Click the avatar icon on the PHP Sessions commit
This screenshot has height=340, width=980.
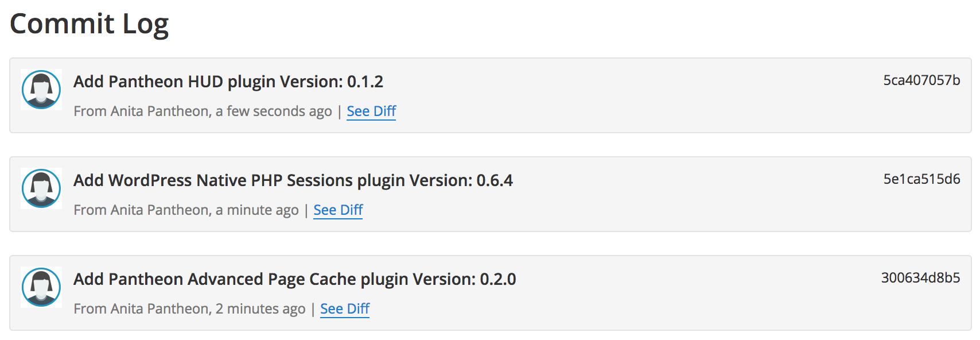tap(40, 188)
